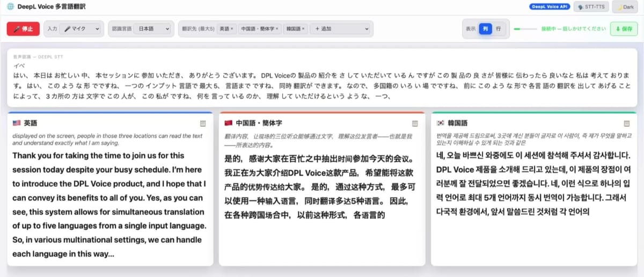
Task: Stop recording with the red 停止 button
Action: coord(23,28)
